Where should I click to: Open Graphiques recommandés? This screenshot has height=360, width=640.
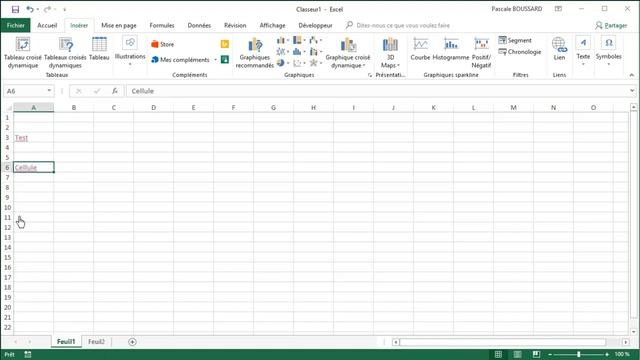click(255, 53)
